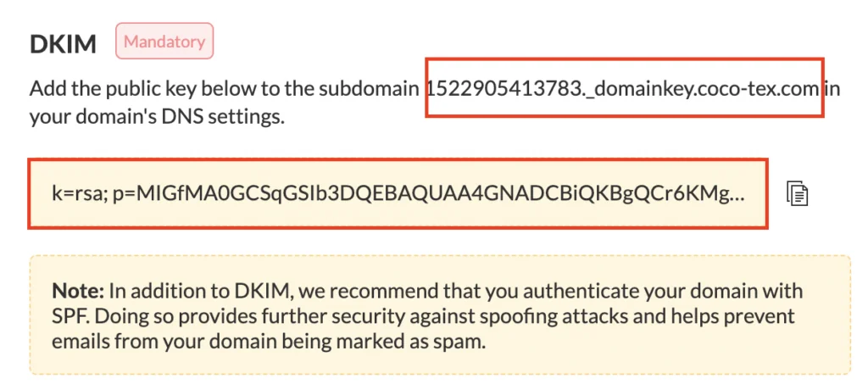Click the trailing ellipsis of the truncated key

738,194
